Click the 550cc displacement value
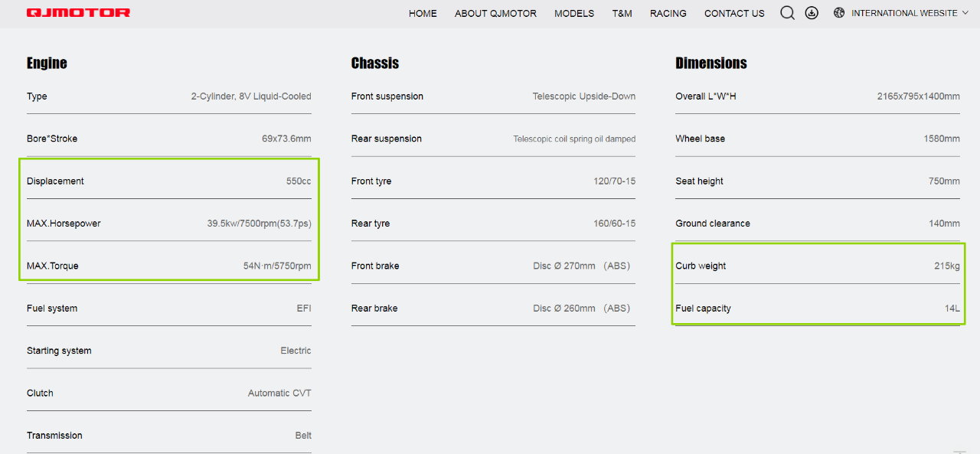This screenshot has height=454, width=980. click(299, 181)
